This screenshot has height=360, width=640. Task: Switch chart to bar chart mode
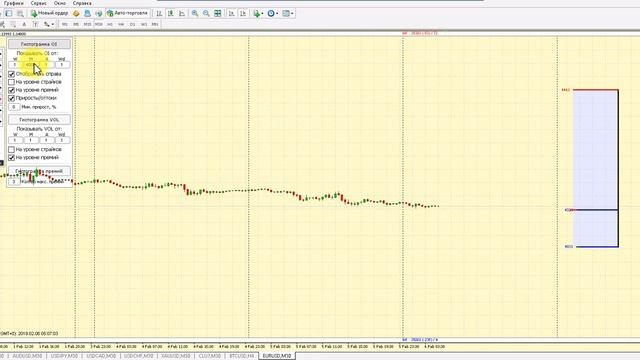tap(159, 13)
